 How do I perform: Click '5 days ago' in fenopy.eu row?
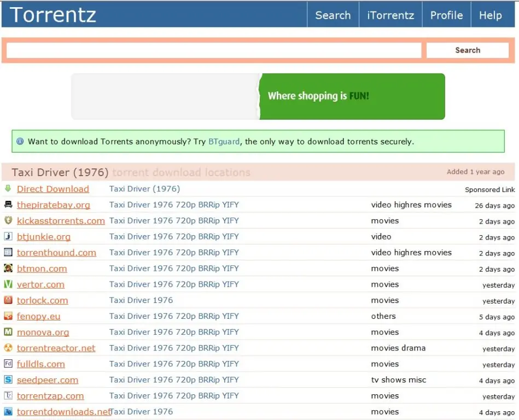tap(497, 317)
